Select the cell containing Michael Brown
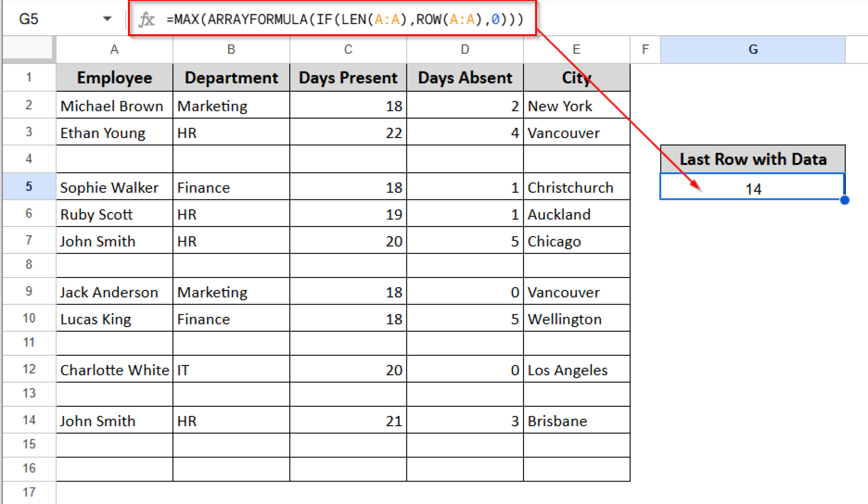The height and width of the screenshot is (504, 868). tap(114, 106)
